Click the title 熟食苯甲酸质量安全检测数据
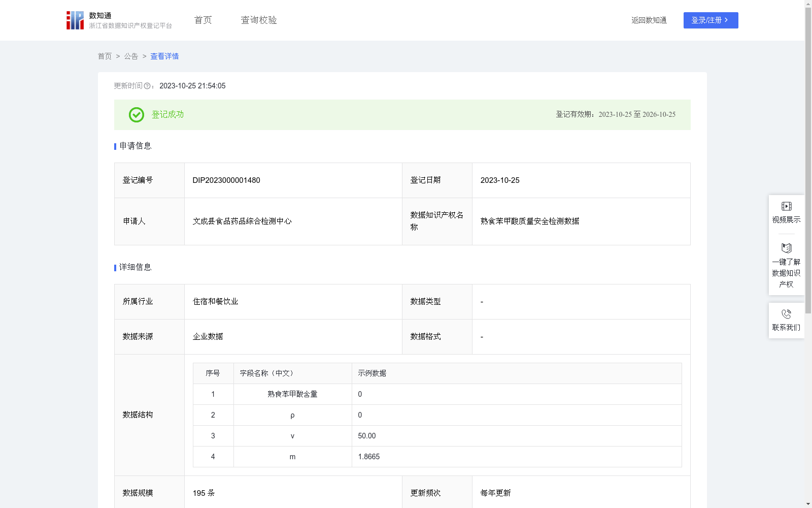The image size is (812, 508). (x=530, y=221)
